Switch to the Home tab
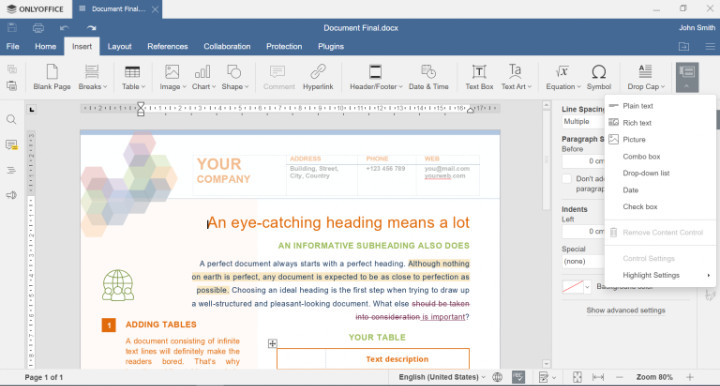 [45, 46]
